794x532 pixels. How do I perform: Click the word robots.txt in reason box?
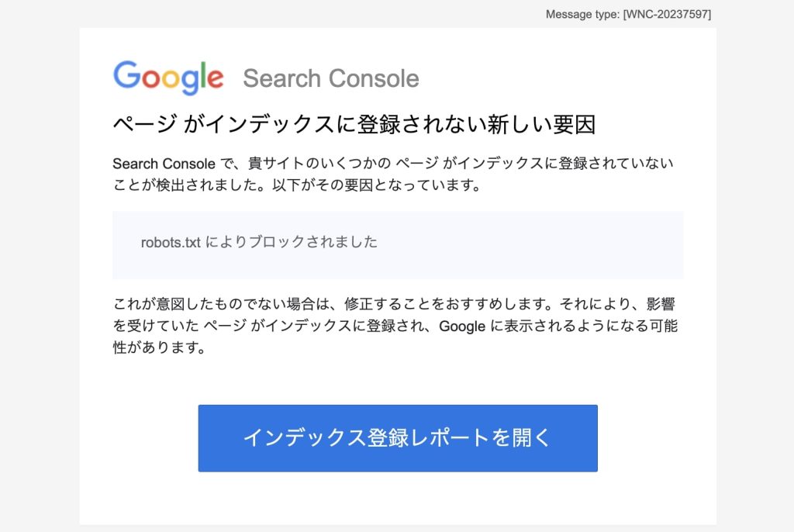[x=171, y=243]
